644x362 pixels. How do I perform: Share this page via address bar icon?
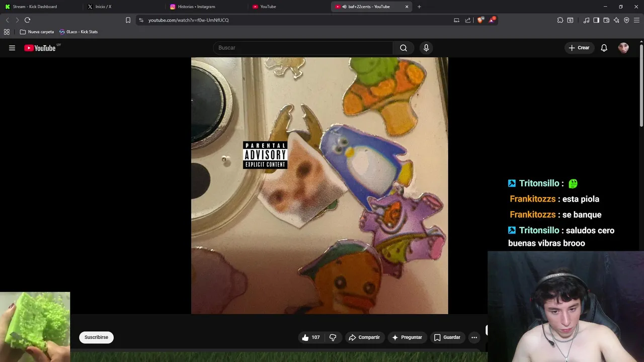[x=468, y=20]
